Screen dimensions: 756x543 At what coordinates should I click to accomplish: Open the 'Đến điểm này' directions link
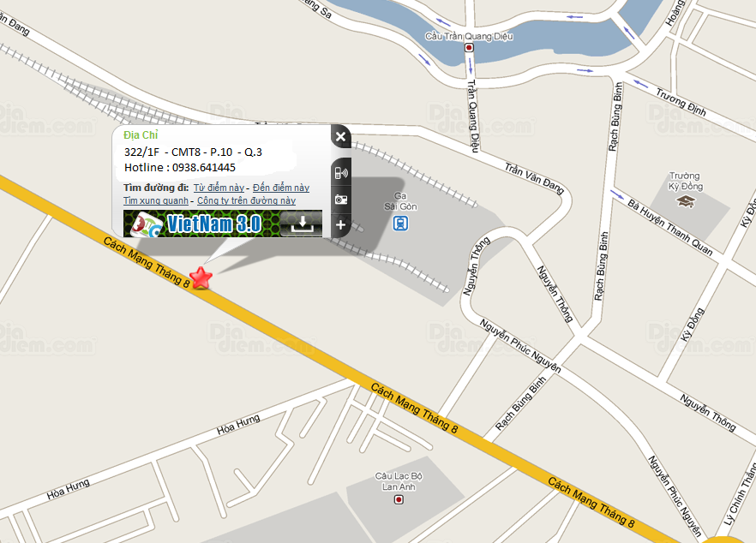pyautogui.click(x=281, y=188)
